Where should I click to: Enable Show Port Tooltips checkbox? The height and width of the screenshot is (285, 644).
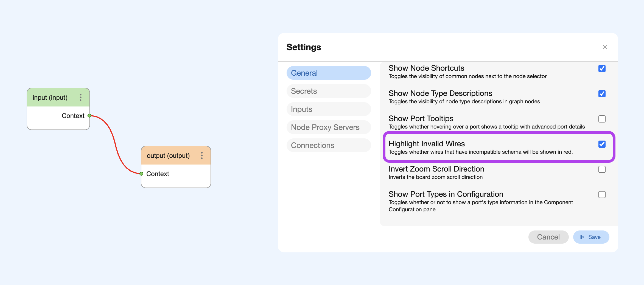point(602,119)
